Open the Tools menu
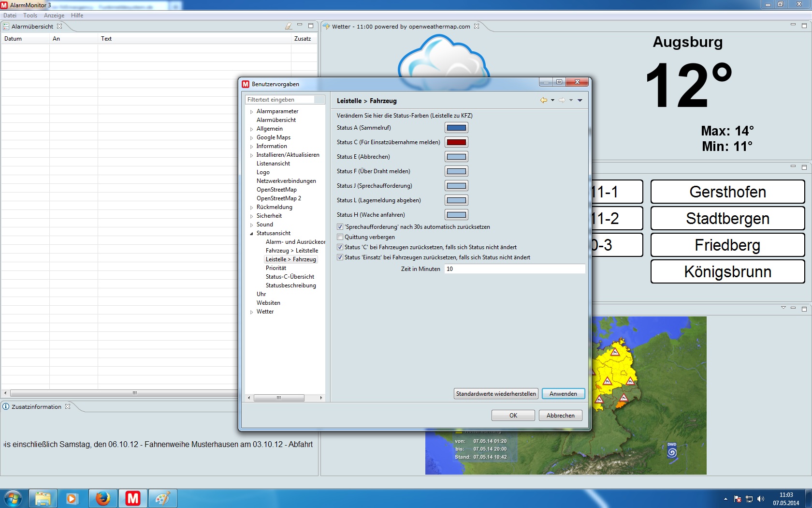The height and width of the screenshot is (508, 812). (30, 15)
